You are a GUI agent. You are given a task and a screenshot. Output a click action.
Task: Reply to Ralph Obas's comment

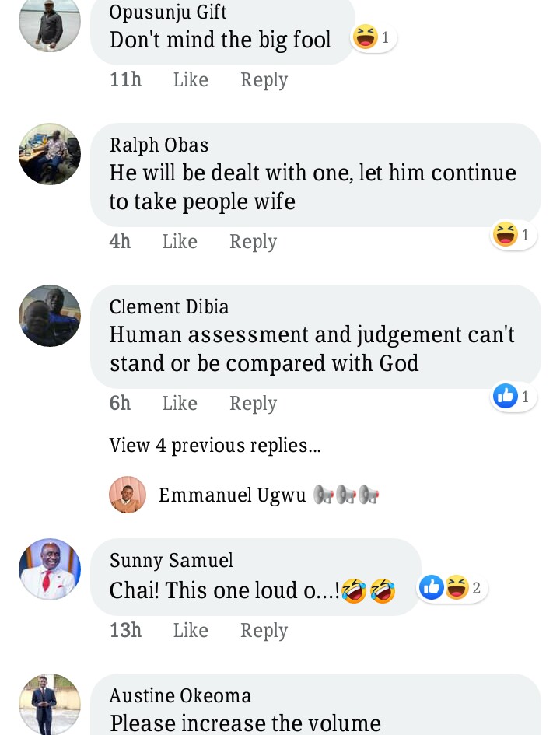(253, 242)
